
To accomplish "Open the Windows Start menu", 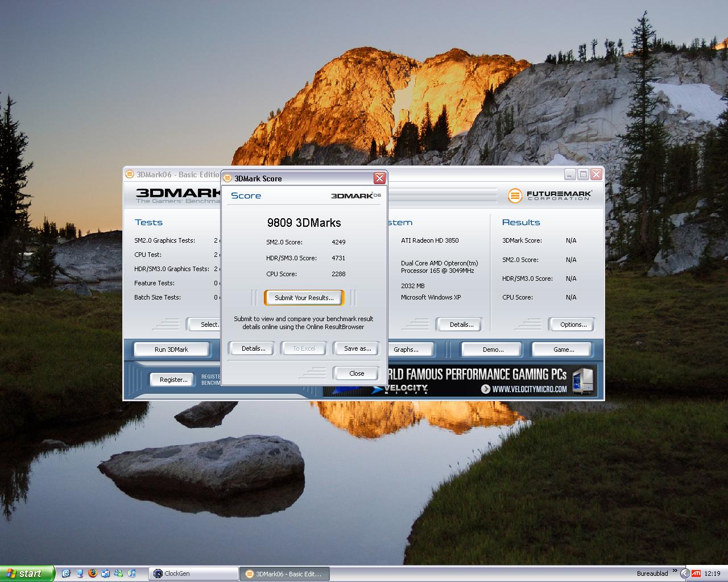I will [27, 573].
